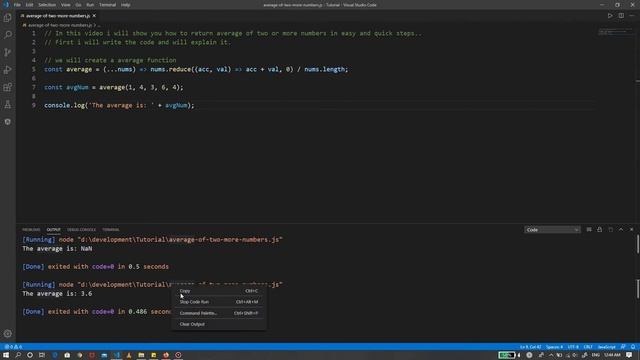Screen dimensions: 640x360
Task: Split the editor to the right
Action: pos(621,16)
